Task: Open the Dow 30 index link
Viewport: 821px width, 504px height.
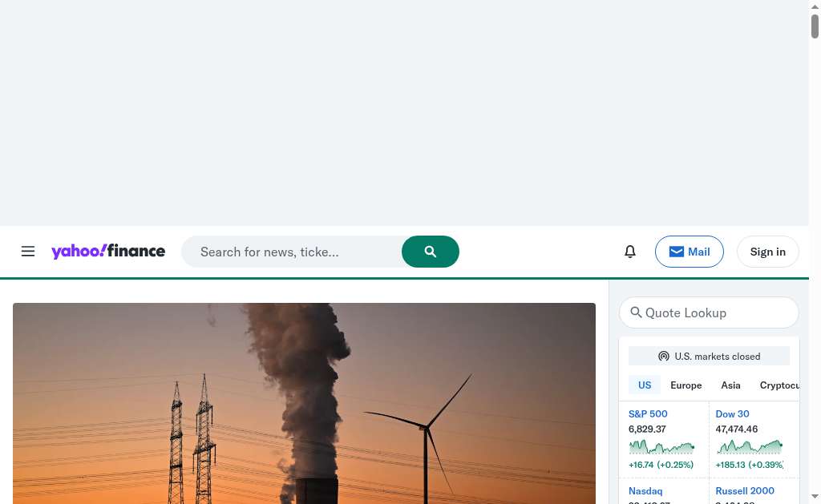Action: tap(732, 414)
